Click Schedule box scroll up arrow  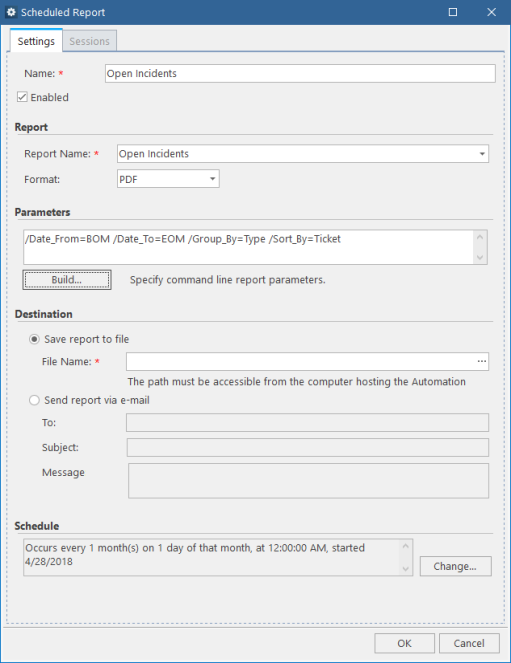[x=405, y=546]
